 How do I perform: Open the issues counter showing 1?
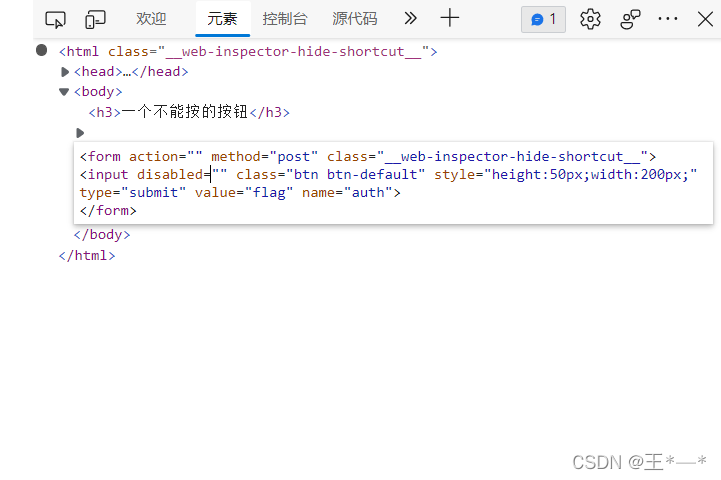point(543,19)
